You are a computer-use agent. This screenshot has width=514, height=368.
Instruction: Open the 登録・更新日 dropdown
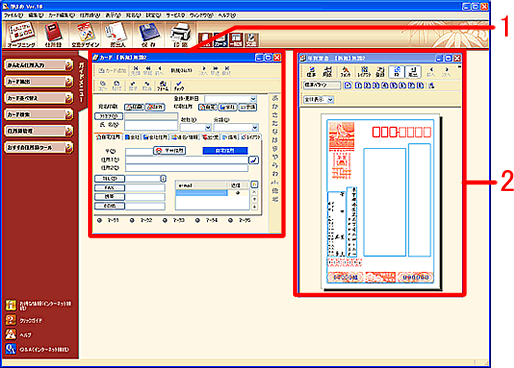pos(253,99)
